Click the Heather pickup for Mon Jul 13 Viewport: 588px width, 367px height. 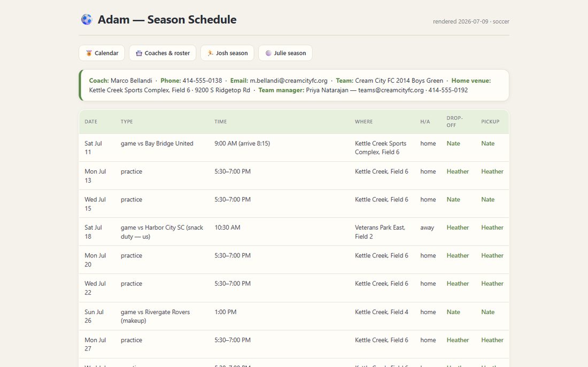[492, 171]
